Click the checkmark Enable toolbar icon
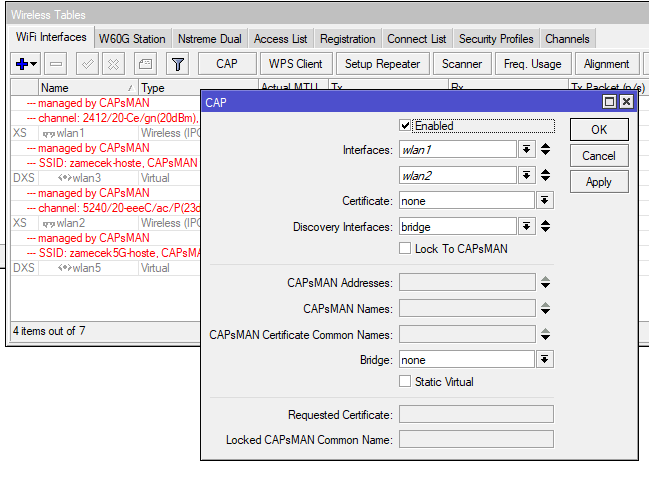 point(87,64)
